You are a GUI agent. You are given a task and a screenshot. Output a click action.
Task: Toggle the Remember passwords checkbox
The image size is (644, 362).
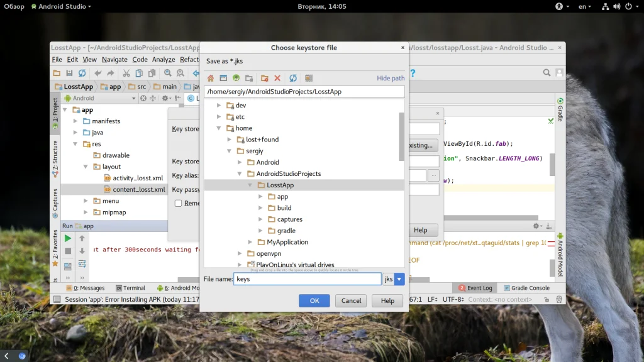point(179,203)
